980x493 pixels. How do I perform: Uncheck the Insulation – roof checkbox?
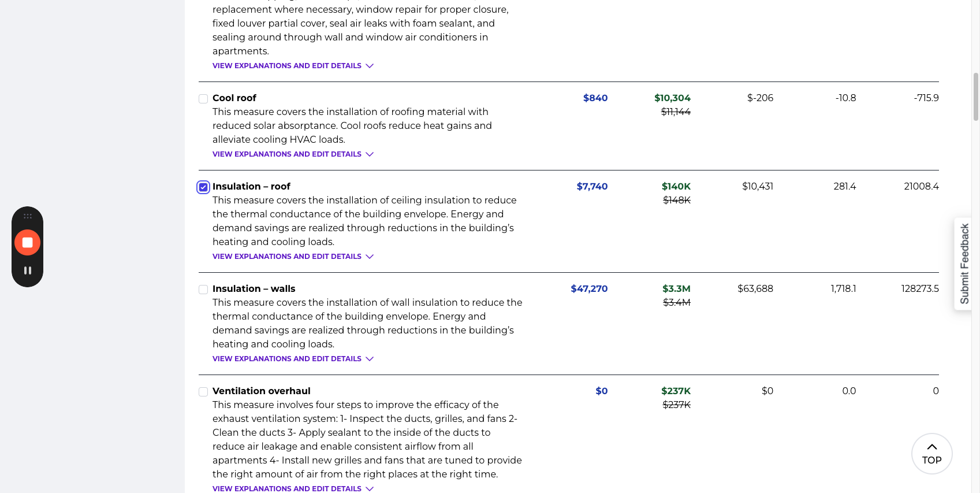tap(203, 187)
